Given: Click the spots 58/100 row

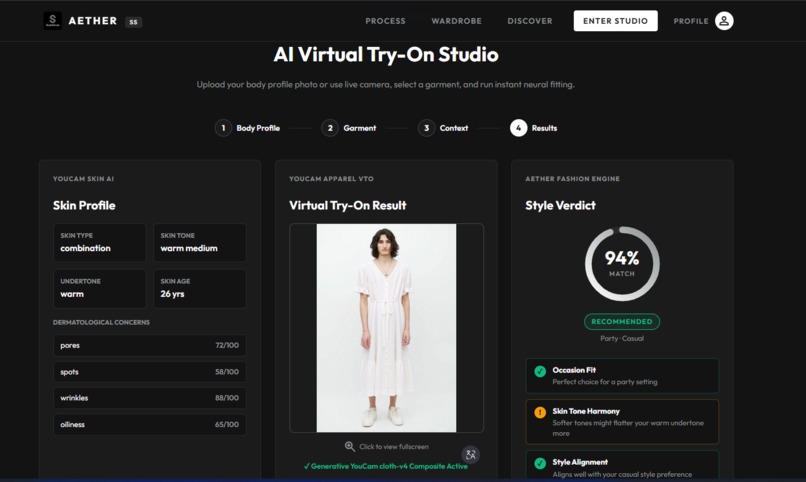Looking at the screenshot, I should [150, 372].
